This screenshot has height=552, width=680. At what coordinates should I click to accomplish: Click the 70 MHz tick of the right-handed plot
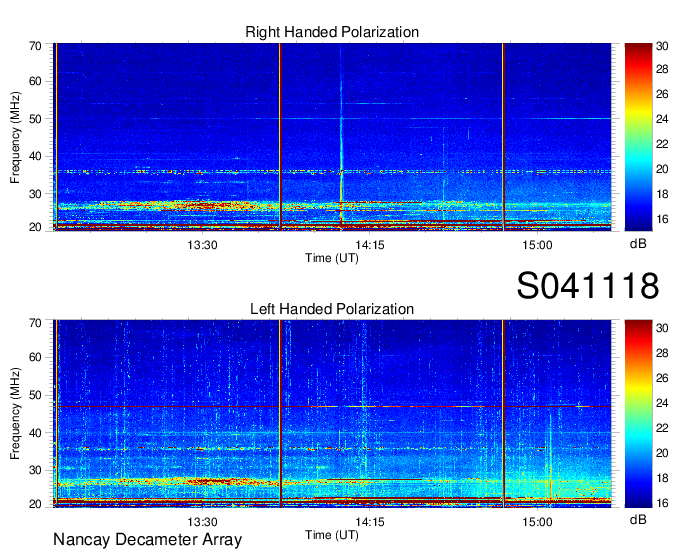(x=35, y=46)
